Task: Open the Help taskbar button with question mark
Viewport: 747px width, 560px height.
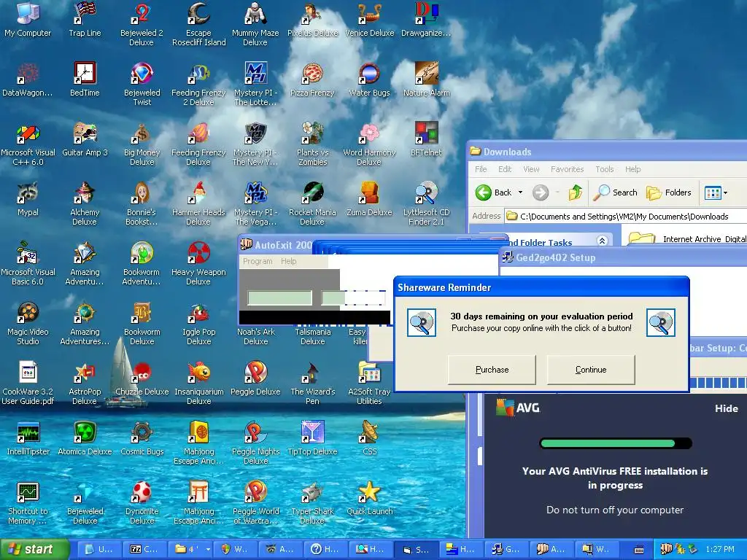Action: click(325, 549)
